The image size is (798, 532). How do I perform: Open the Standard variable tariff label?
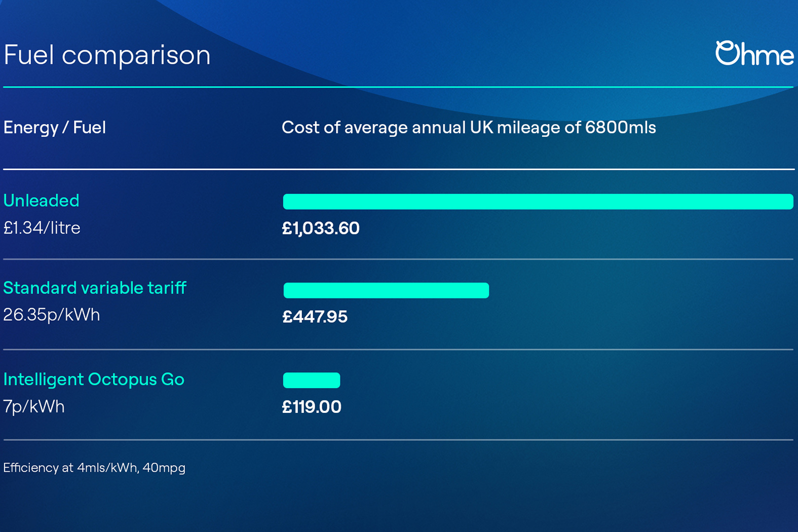(x=95, y=288)
